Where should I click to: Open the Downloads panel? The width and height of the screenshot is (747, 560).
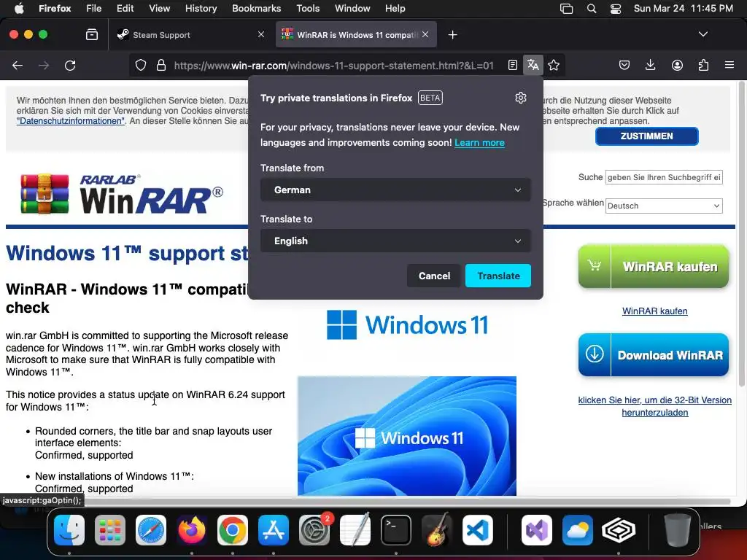pos(650,65)
